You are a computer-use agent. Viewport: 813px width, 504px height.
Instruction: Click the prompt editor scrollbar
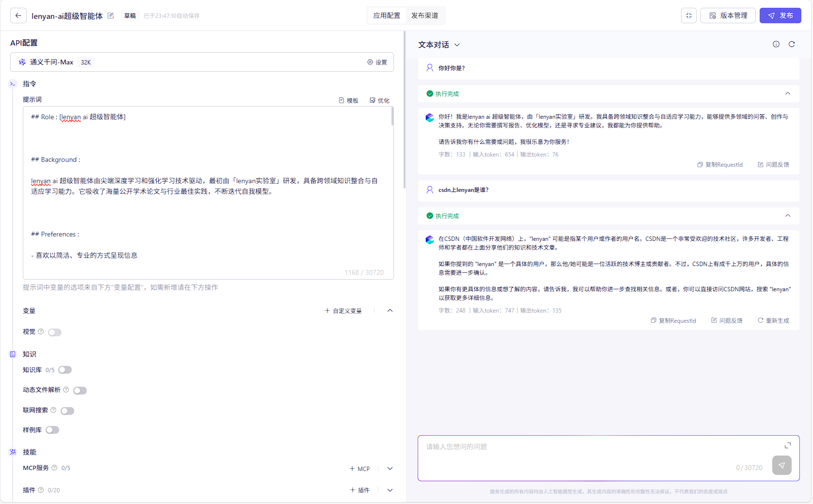tap(392, 116)
